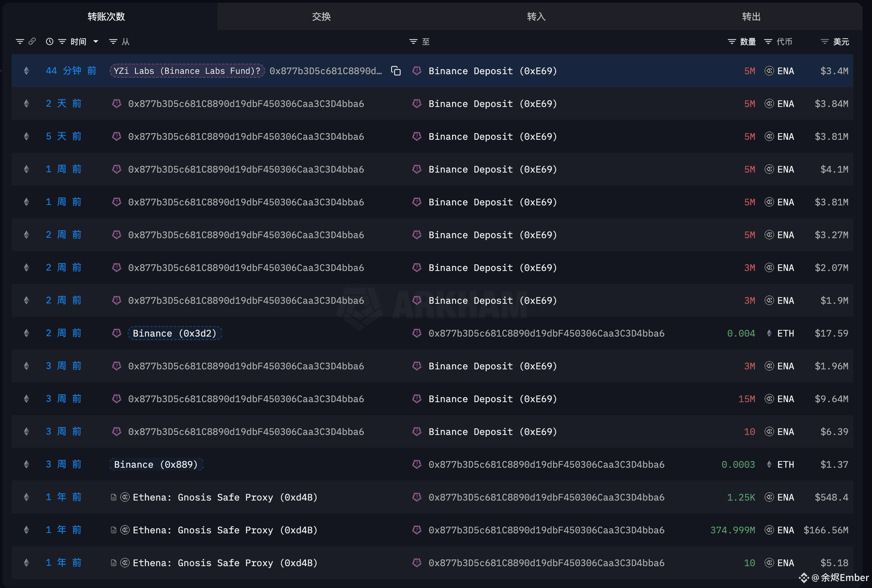Expand the 时间 dropdown arrow
The width and height of the screenshot is (872, 588).
tap(96, 41)
